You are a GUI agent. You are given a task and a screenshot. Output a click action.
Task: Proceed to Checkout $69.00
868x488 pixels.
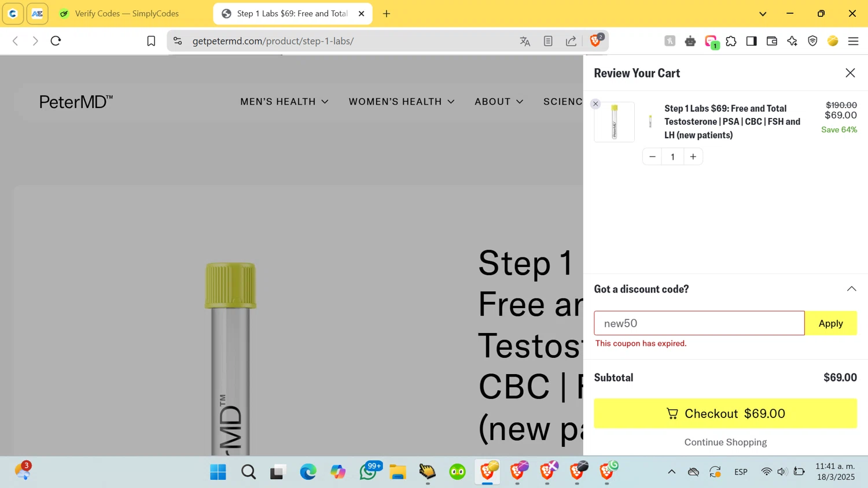725,413
